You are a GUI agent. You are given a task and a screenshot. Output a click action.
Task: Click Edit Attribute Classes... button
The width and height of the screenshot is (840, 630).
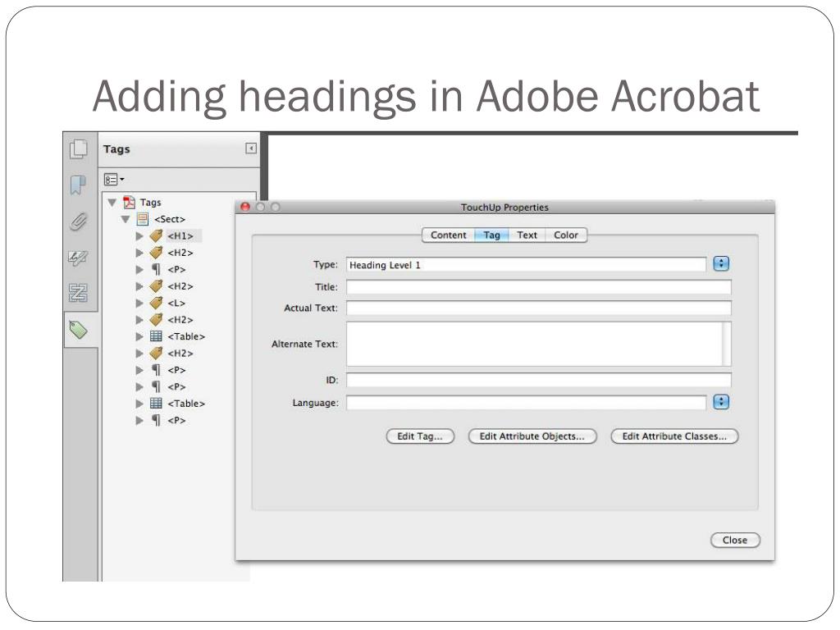pyautogui.click(x=674, y=436)
